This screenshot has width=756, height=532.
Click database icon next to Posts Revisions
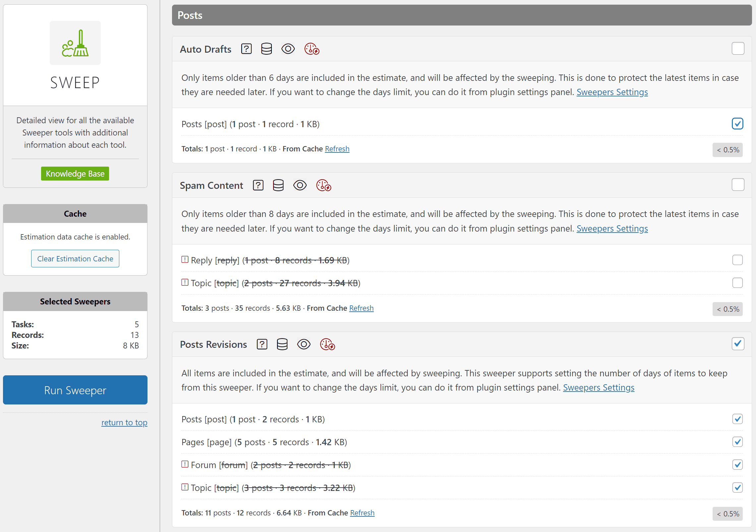point(282,344)
